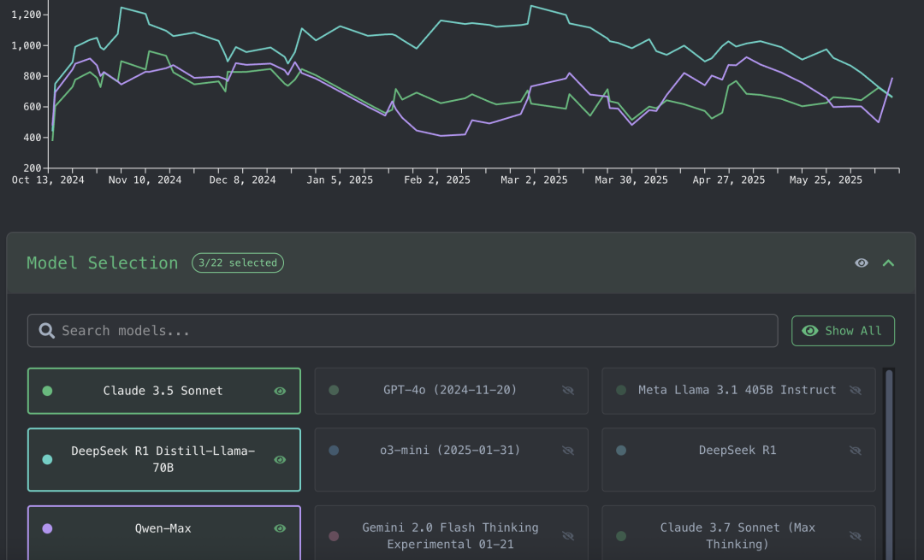Show GPT-4o (2024-11-20) via crossed-eye icon
This screenshot has width=924, height=560.
tap(568, 391)
